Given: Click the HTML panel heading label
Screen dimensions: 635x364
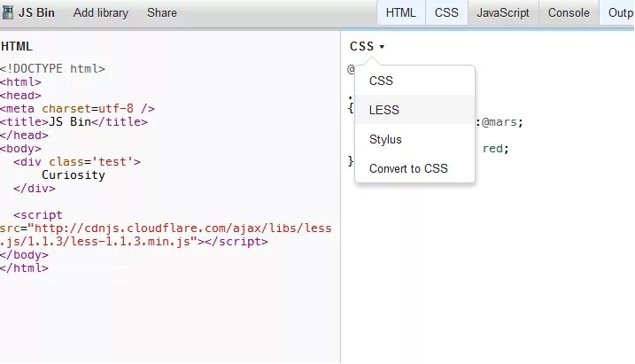Looking at the screenshot, I should 17,47.
